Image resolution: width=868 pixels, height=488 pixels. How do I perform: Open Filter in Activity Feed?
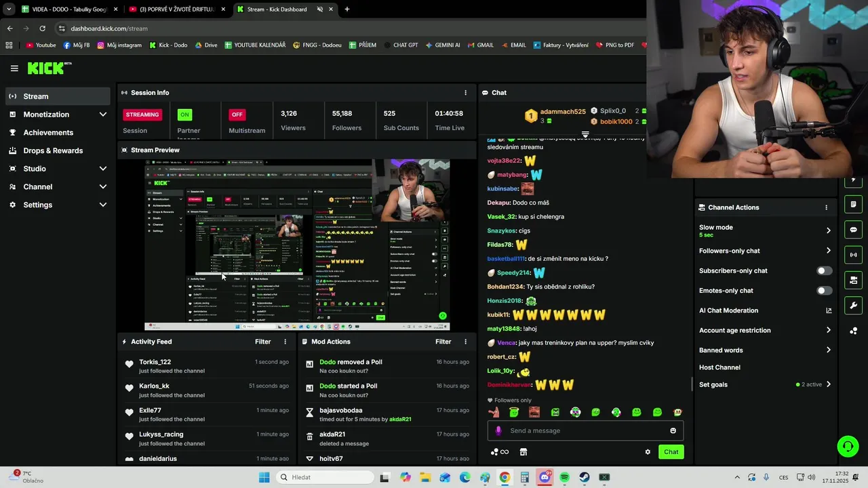[262, 342]
